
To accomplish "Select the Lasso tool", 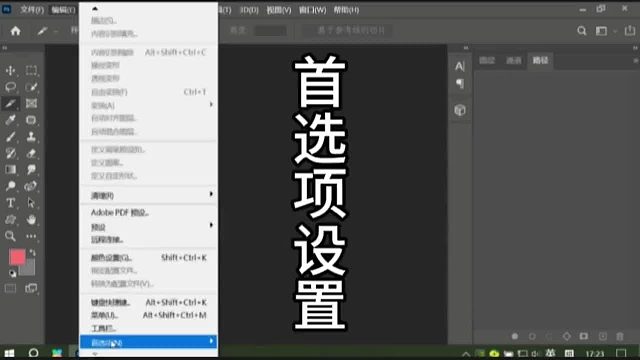I will click(10, 87).
